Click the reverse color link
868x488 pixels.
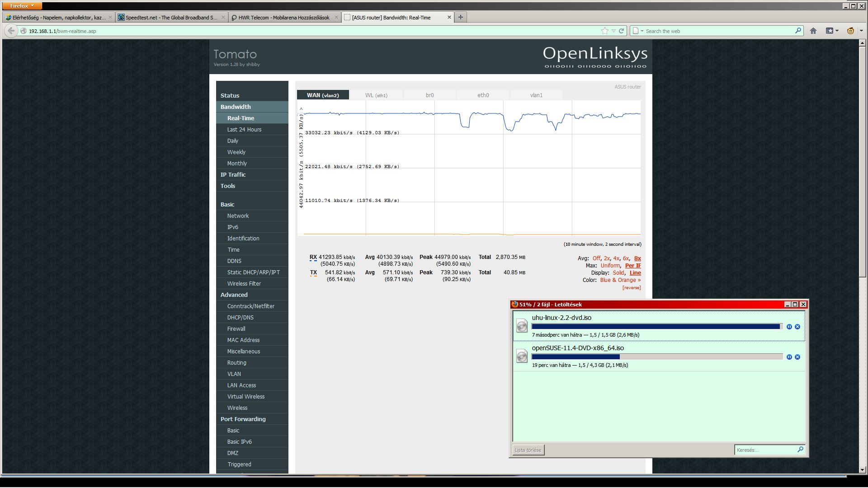(631, 288)
